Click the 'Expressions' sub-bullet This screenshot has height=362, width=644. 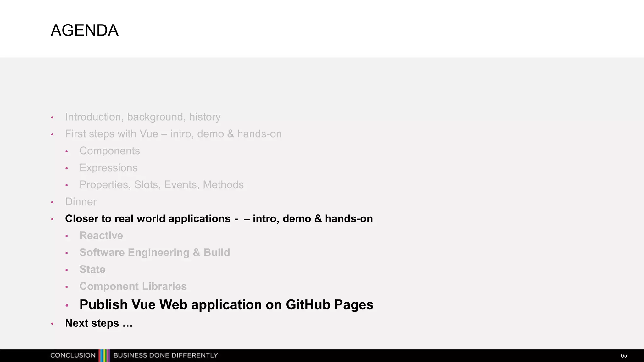pyautogui.click(x=108, y=168)
